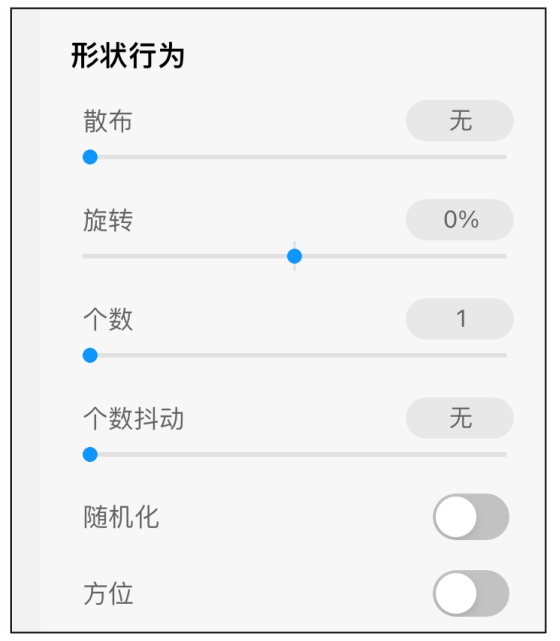The height and width of the screenshot is (641, 560).
Task: Click the 散布 slider's blue handle
Action: pyautogui.click(x=90, y=157)
